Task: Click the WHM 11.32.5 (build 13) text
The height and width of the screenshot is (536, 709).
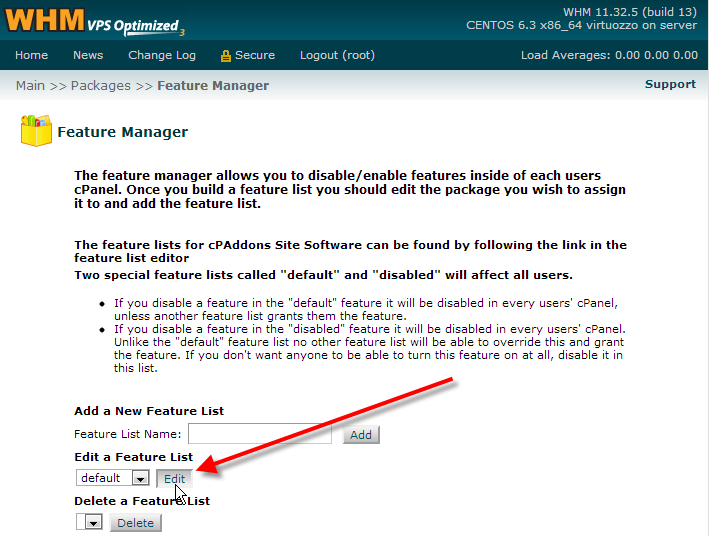Action: point(630,12)
